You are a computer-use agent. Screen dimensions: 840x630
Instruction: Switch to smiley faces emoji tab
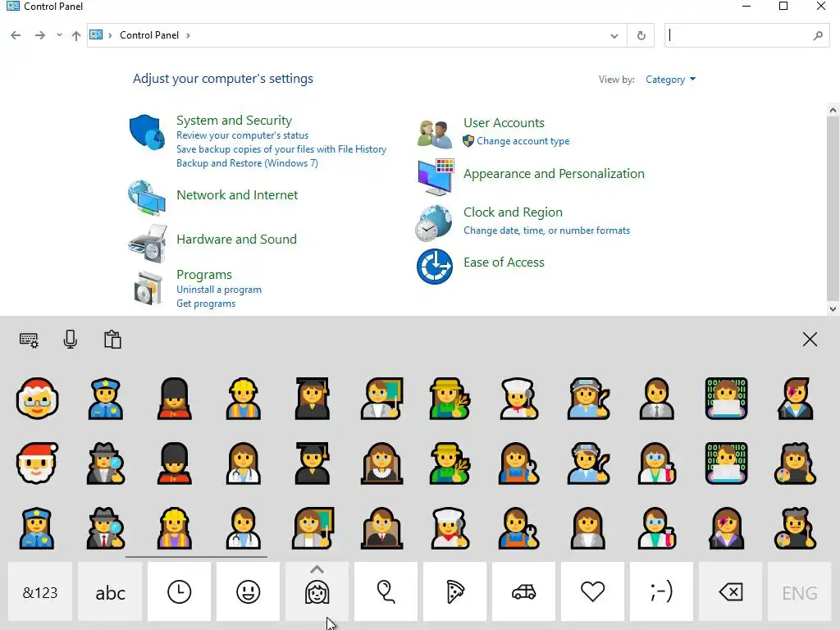(248, 592)
